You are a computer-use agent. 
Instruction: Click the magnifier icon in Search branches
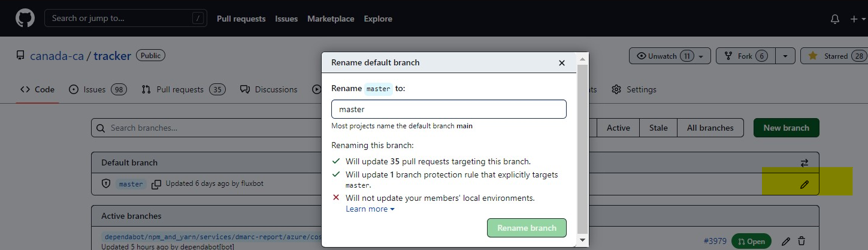tap(101, 128)
